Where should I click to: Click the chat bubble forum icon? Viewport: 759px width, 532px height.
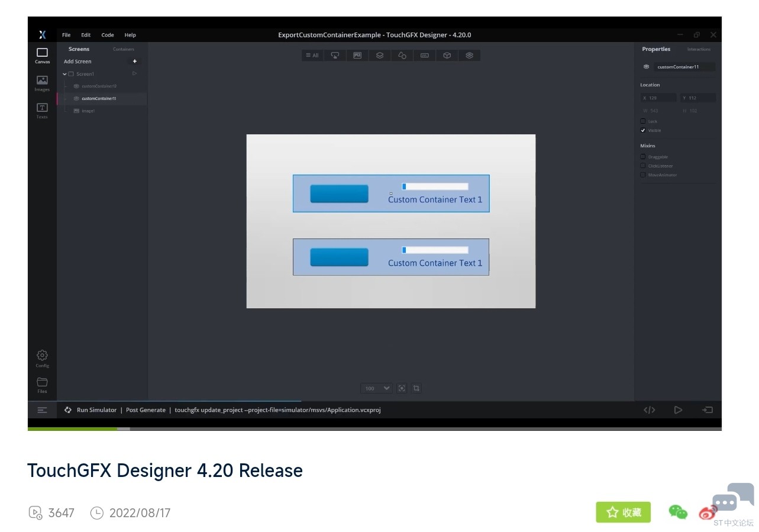click(734, 498)
